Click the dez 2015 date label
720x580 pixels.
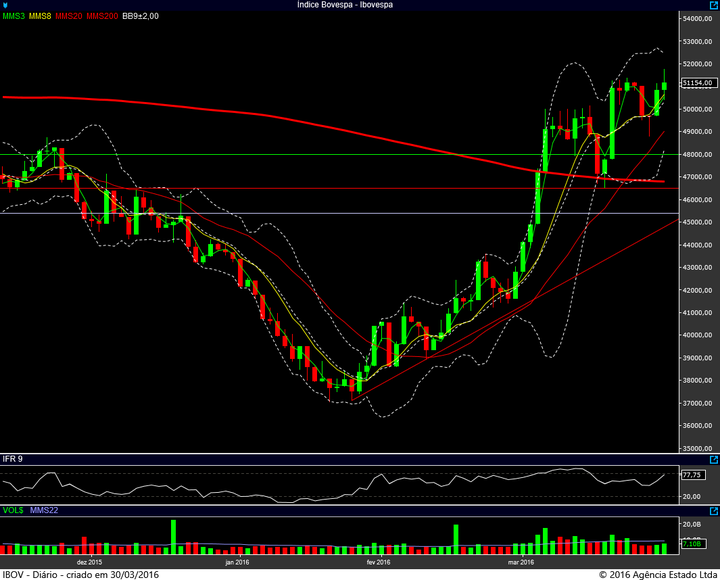90,562
